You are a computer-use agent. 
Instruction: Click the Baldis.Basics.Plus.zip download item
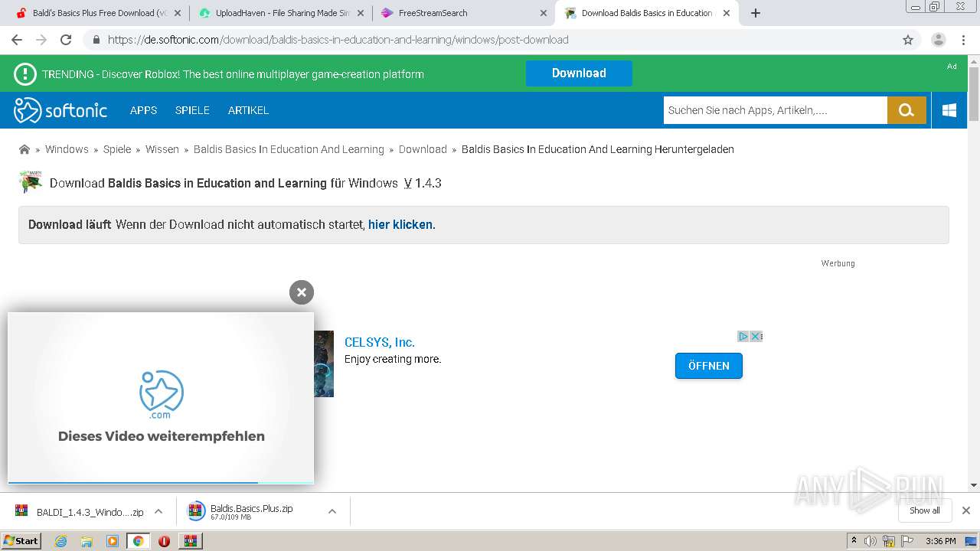[253, 511]
